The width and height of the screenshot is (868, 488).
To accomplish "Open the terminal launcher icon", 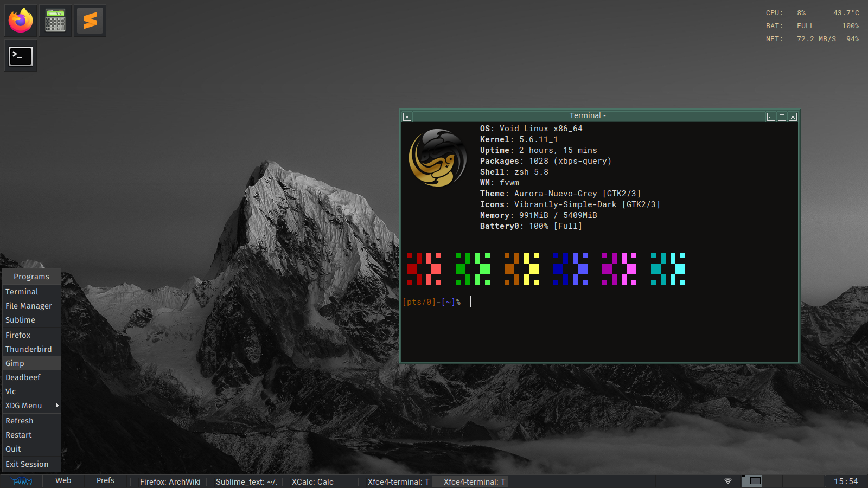I will (x=21, y=55).
